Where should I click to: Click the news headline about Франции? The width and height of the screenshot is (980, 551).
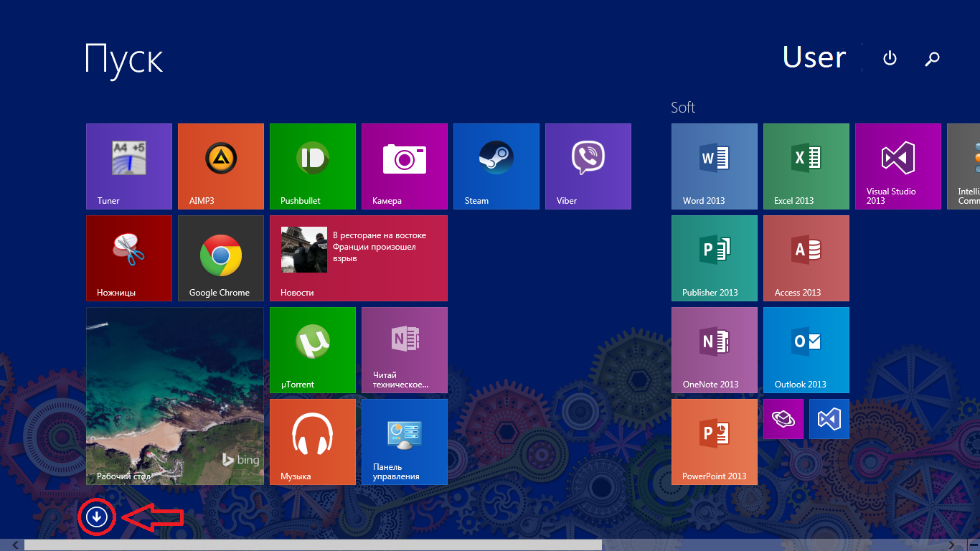tap(380, 247)
